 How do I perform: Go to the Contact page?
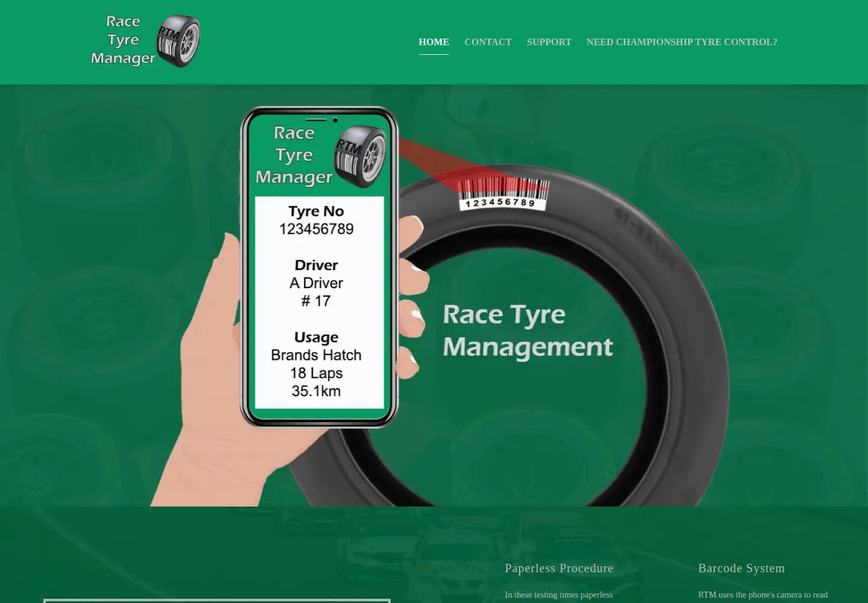click(x=488, y=42)
